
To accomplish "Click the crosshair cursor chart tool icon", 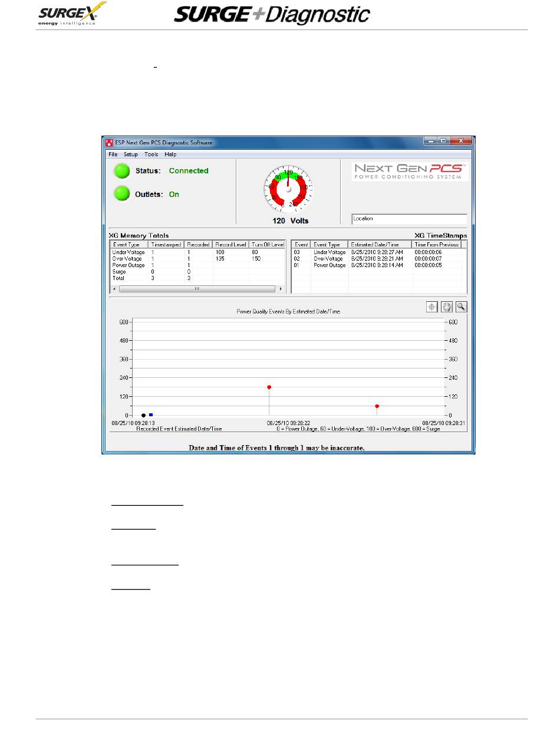I will pos(432,307).
